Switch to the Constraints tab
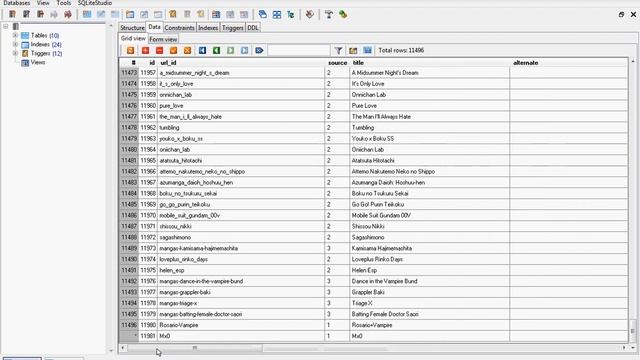The width and height of the screenshot is (640, 360). point(179,28)
